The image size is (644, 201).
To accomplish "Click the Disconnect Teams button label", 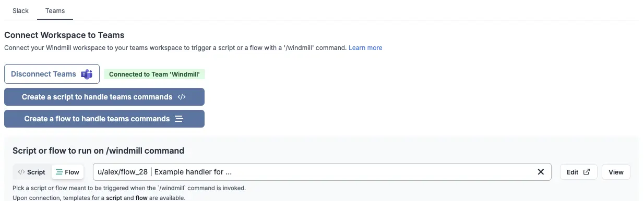I will pos(43,74).
